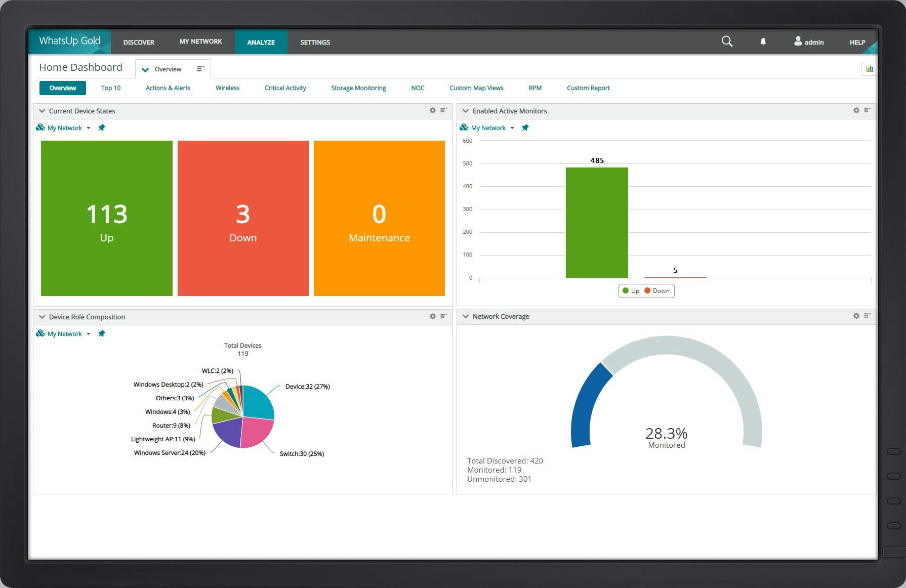Viewport: 906px width, 588px height.
Task: Open Current Device States panel menu icon
Action: pos(443,110)
